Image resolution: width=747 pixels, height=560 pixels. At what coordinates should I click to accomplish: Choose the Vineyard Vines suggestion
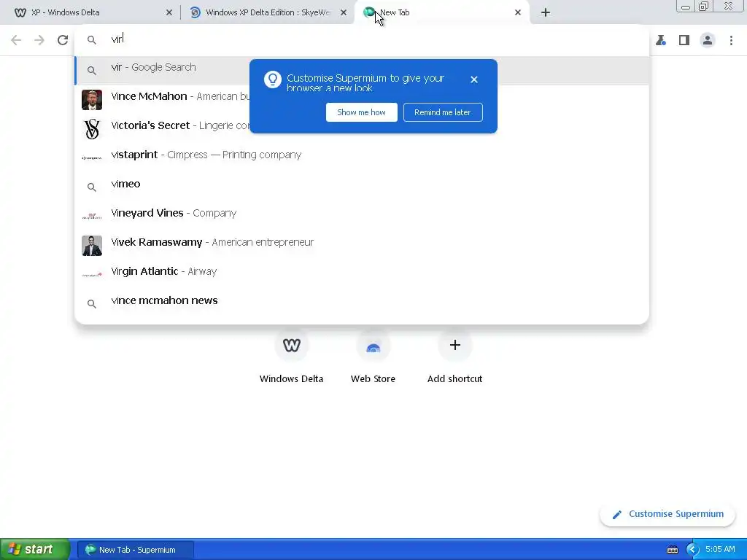coord(362,213)
